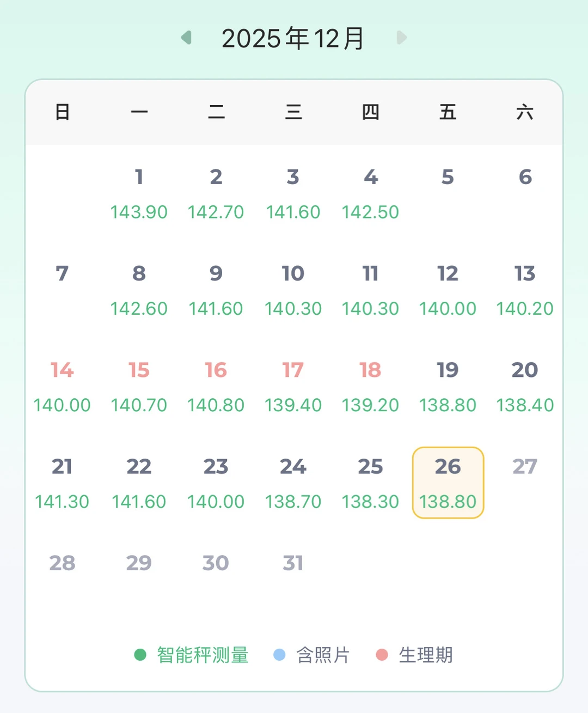This screenshot has width=588, height=713.
Task: Open the 2025年12月 month title
Action: pyautogui.click(x=293, y=38)
